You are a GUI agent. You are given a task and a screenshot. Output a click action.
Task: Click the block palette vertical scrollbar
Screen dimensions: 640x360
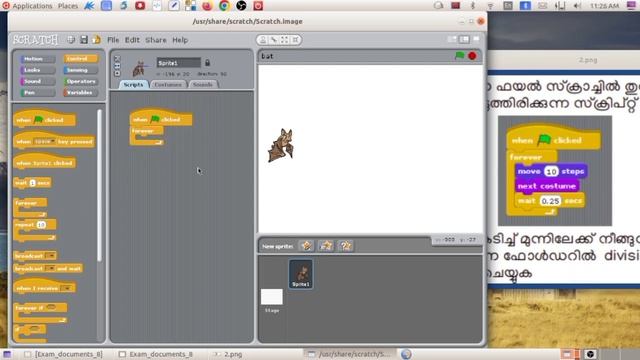[x=99, y=186]
